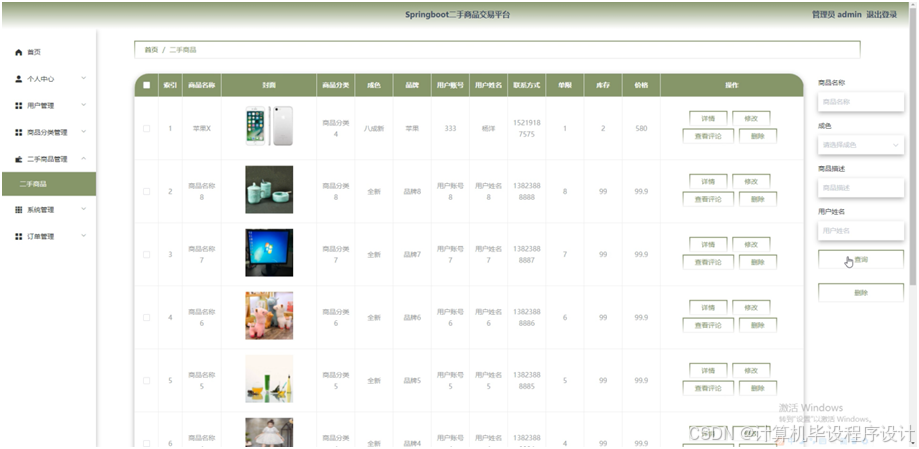The image size is (919, 449).
Task: Open the plush toy image of 商品名称6
Action: (269, 315)
